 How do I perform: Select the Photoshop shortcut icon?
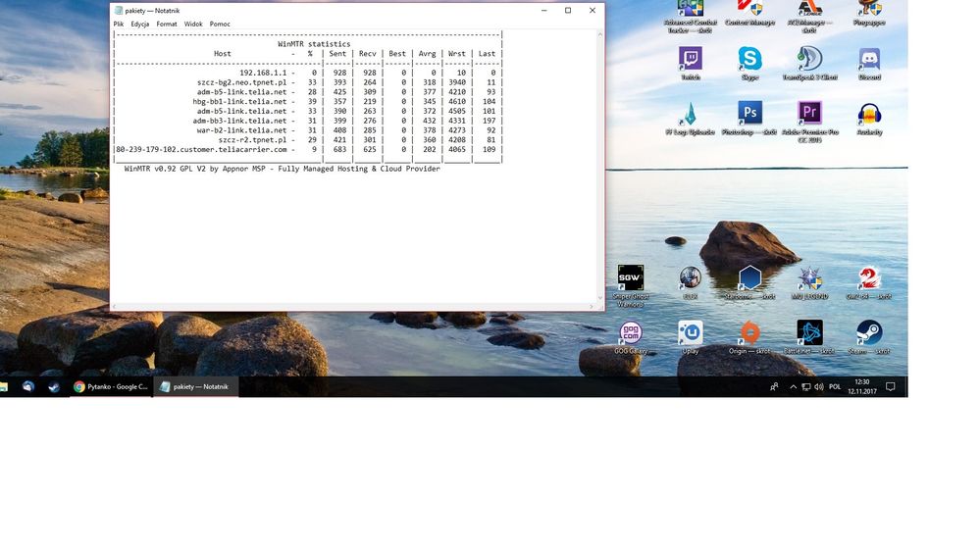pos(749,115)
